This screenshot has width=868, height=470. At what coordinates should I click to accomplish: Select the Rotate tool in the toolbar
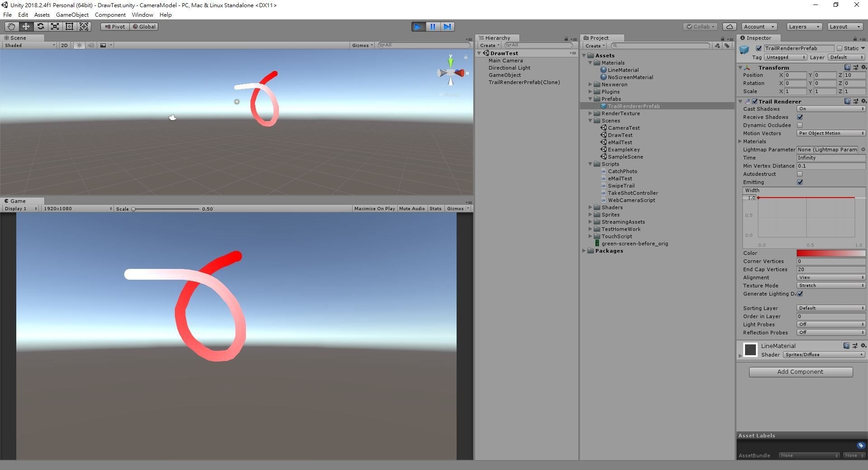[x=41, y=27]
